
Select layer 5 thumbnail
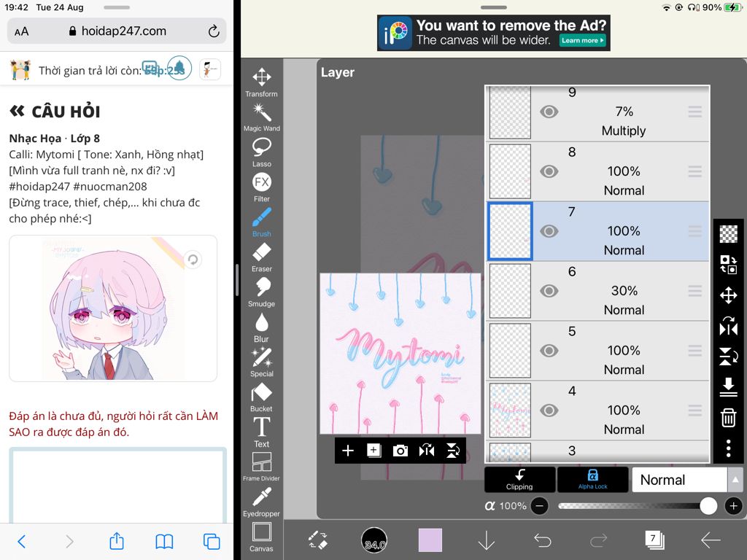pyautogui.click(x=510, y=351)
